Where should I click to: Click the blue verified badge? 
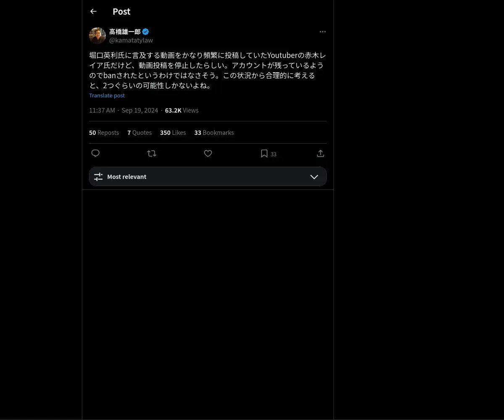[145, 31]
